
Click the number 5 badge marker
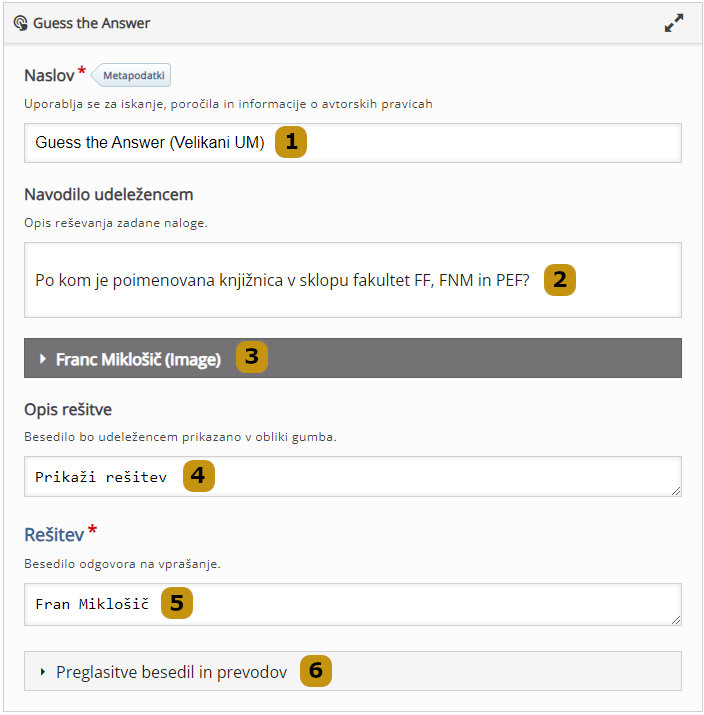(x=177, y=603)
